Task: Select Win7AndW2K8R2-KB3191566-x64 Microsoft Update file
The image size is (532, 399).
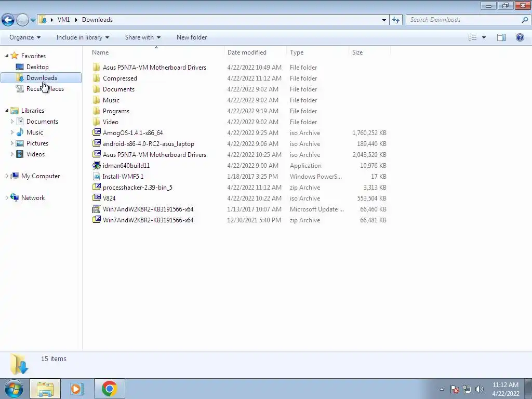Action: coord(148,209)
